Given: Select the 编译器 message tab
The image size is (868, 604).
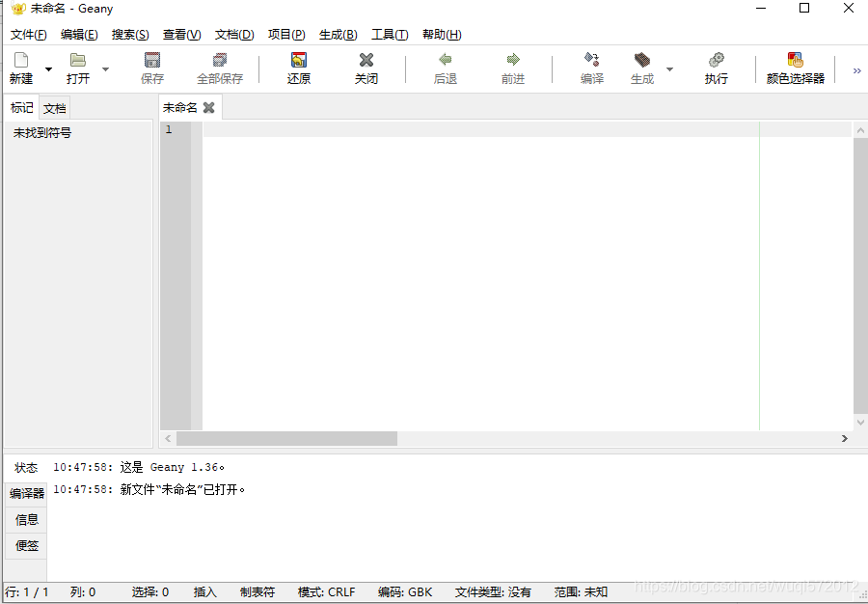Looking at the screenshot, I should pyautogui.click(x=27, y=493).
